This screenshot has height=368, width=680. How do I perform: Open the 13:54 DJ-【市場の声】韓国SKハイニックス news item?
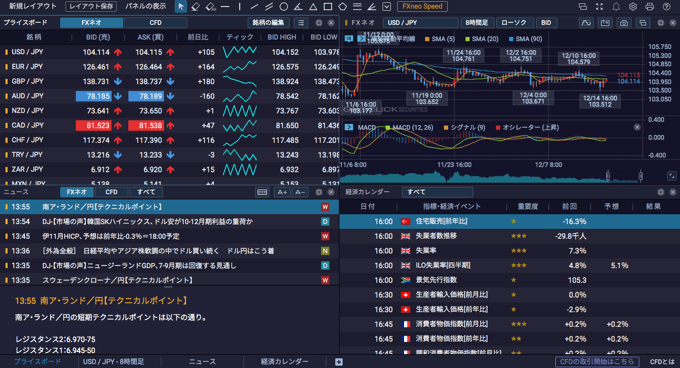click(x=169, y=221)
